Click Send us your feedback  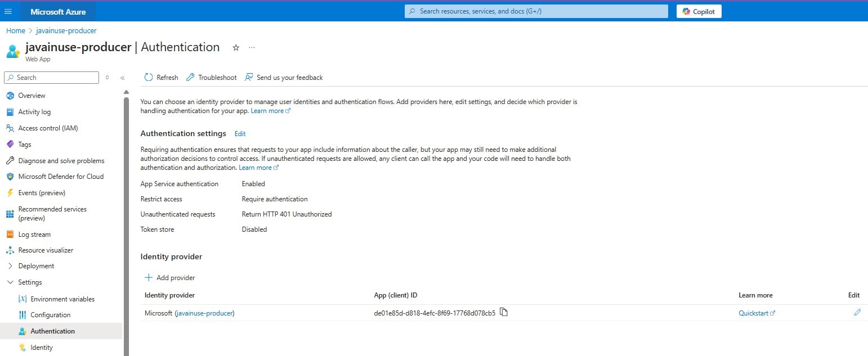(x=284, y=78)
